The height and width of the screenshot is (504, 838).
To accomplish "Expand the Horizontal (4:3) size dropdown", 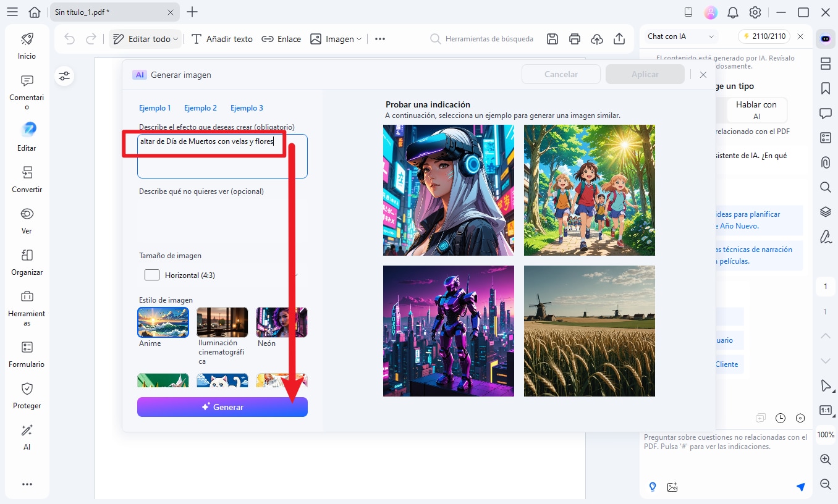I will [222, 275].
